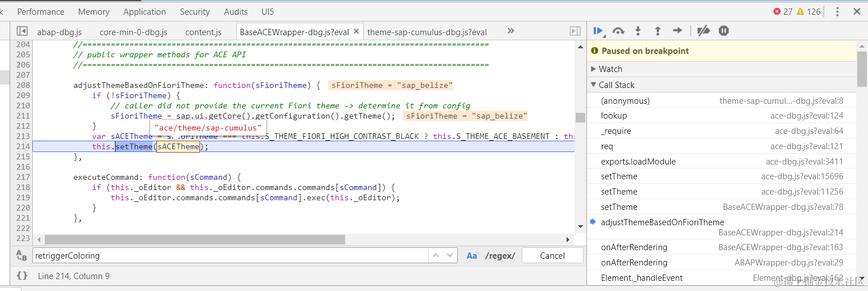
Task: Step into next function call
Action: pos(638,31)
